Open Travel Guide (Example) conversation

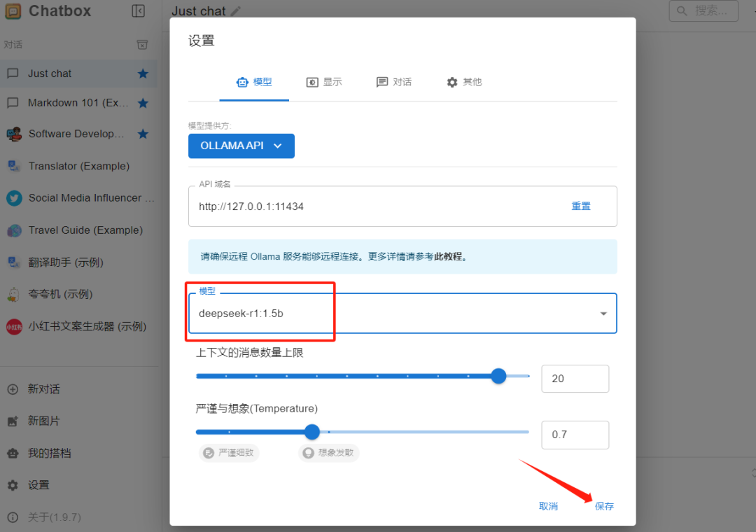(x=78, y=230)
